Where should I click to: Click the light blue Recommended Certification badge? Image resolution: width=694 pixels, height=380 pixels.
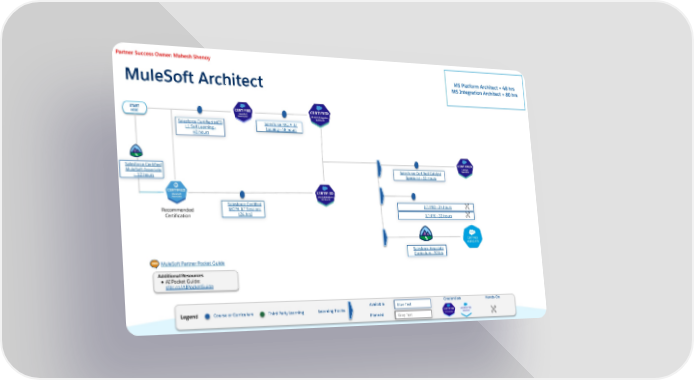(176, 192)
